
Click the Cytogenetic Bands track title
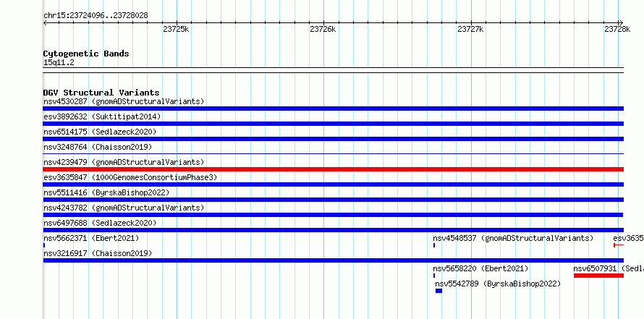click(x=86, y=54)
